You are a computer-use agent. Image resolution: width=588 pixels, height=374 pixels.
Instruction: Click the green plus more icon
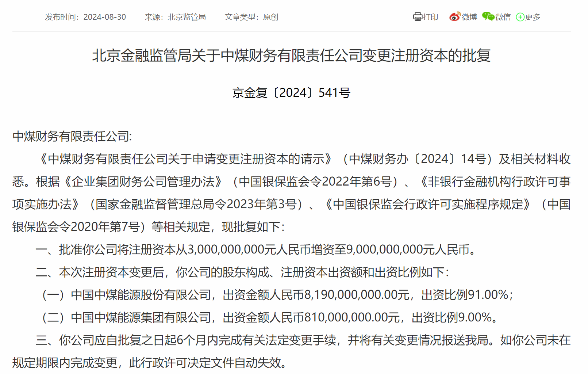(x=520, y=17)
